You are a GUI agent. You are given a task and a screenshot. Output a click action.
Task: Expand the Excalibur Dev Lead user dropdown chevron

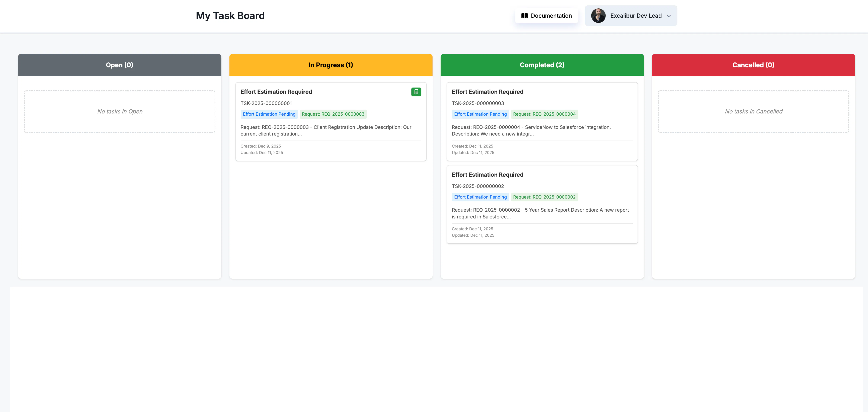[x=668, y=16]
